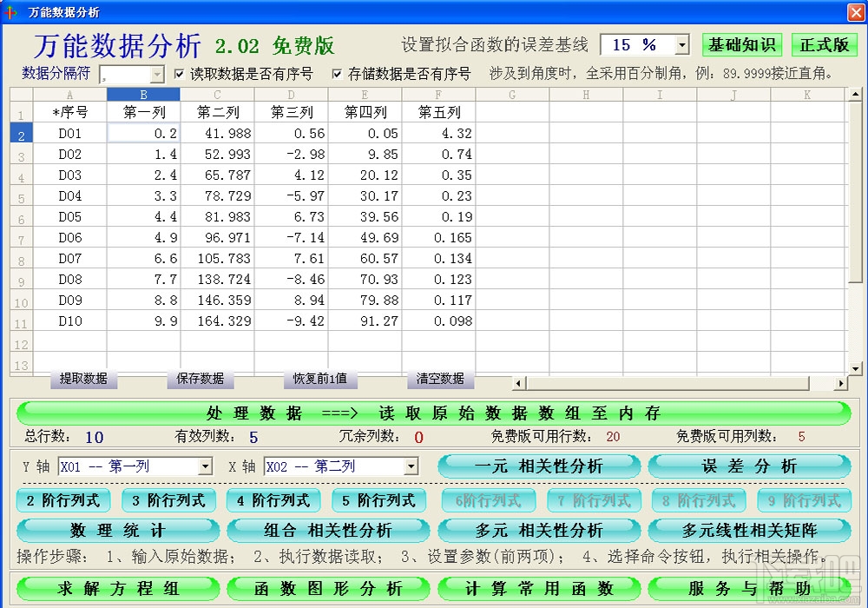This screenshot has height=608, width=868.
Task: Click disabled 7 阶行列式 button
Action: [x=594, y=500]
